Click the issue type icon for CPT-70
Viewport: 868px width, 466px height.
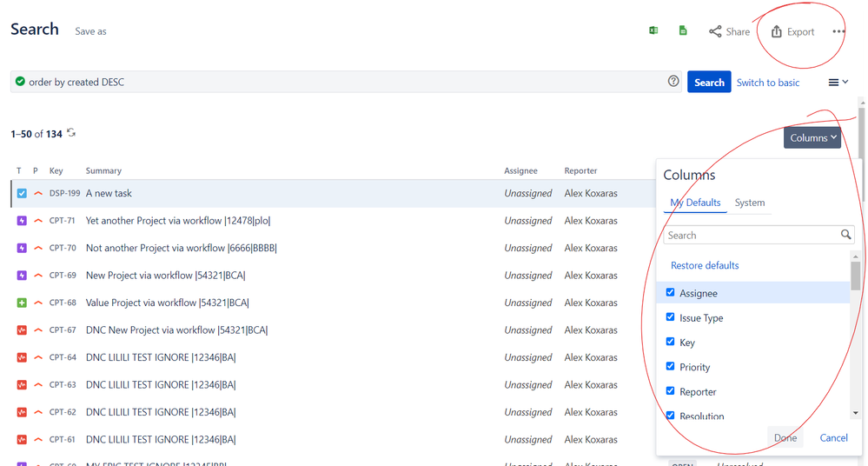22,248
